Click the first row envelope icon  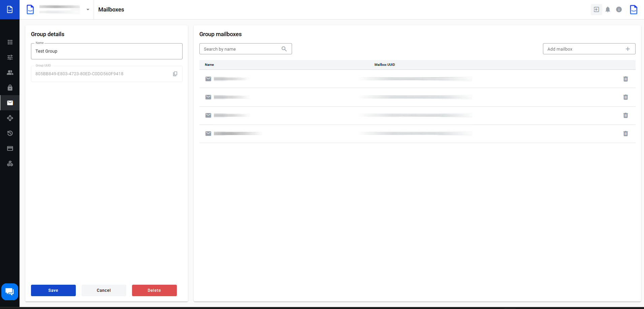(x=208, y=79)
